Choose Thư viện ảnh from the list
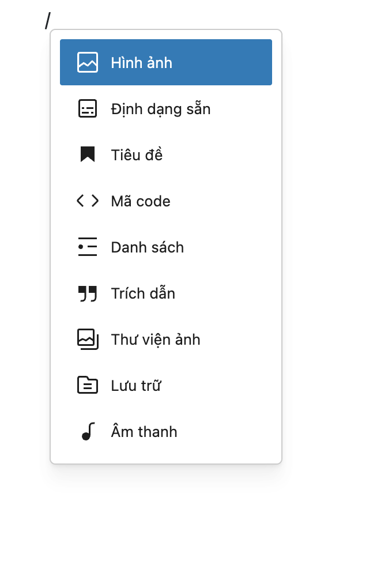Viewport: 392px width, 588px height. 166,339
